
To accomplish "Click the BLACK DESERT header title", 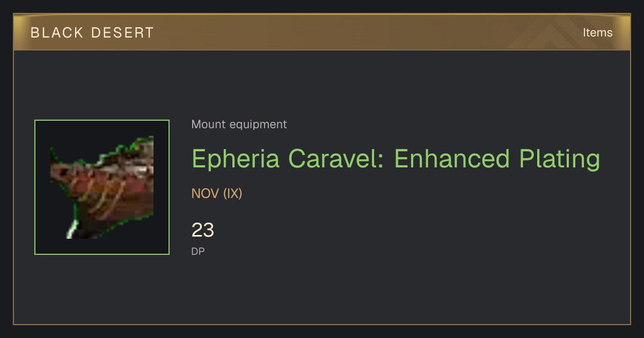I will coord(92,33).
